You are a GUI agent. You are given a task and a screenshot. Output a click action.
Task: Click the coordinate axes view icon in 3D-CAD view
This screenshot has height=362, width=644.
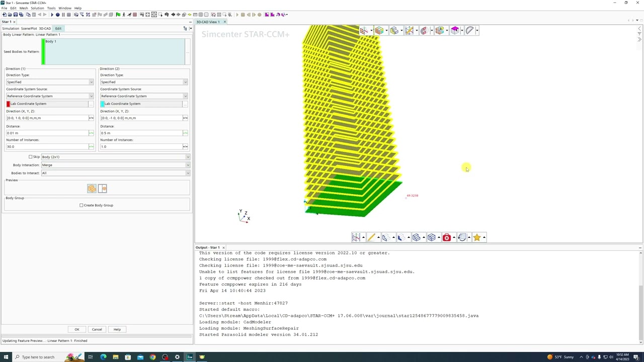pyautogui.click(x=364, y=31)
